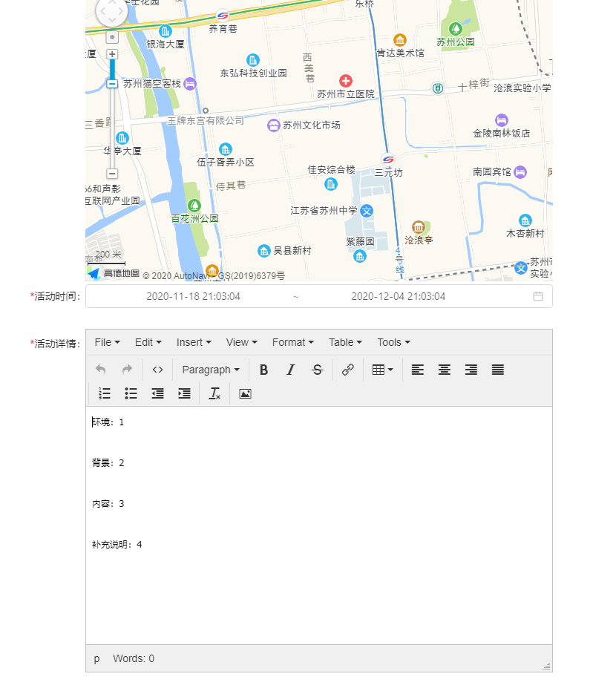This screenshot has width=616, height=691.
Task: Open the source code view
Action: [x=158, y=370]
